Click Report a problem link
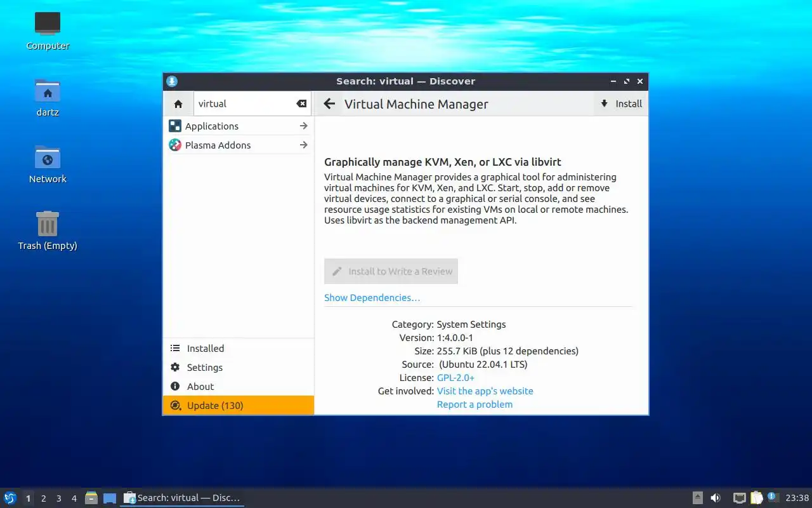812x508 pixels. [x=475, y=404]
